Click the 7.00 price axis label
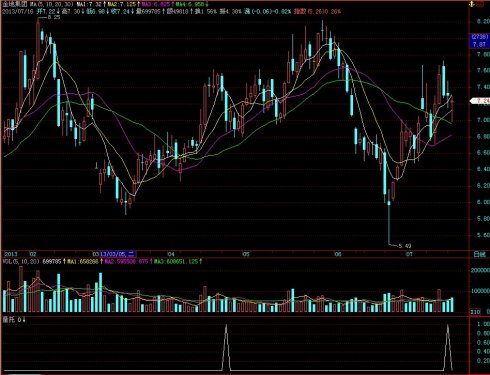The height and width of the screenshot is (375, 490). [483, 120]
